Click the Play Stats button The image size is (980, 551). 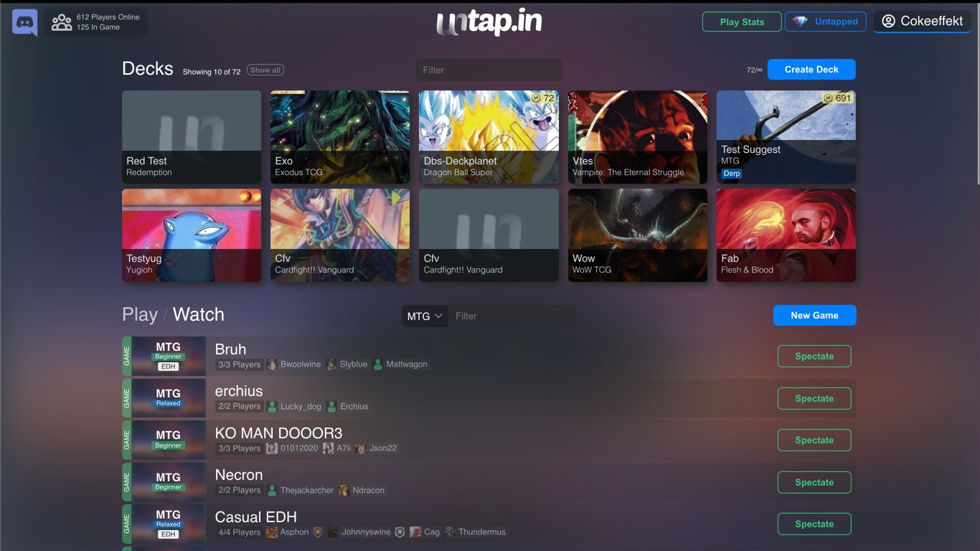click(742, 22)
